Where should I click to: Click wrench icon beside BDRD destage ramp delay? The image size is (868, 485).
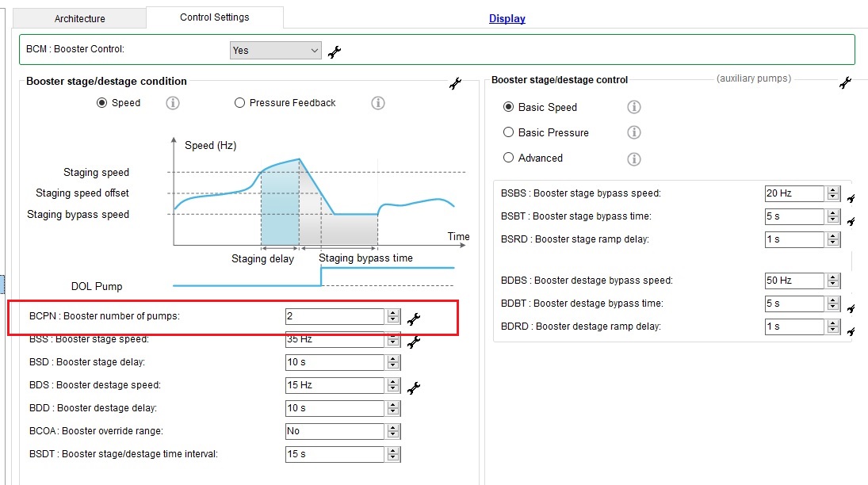(851, 331)
